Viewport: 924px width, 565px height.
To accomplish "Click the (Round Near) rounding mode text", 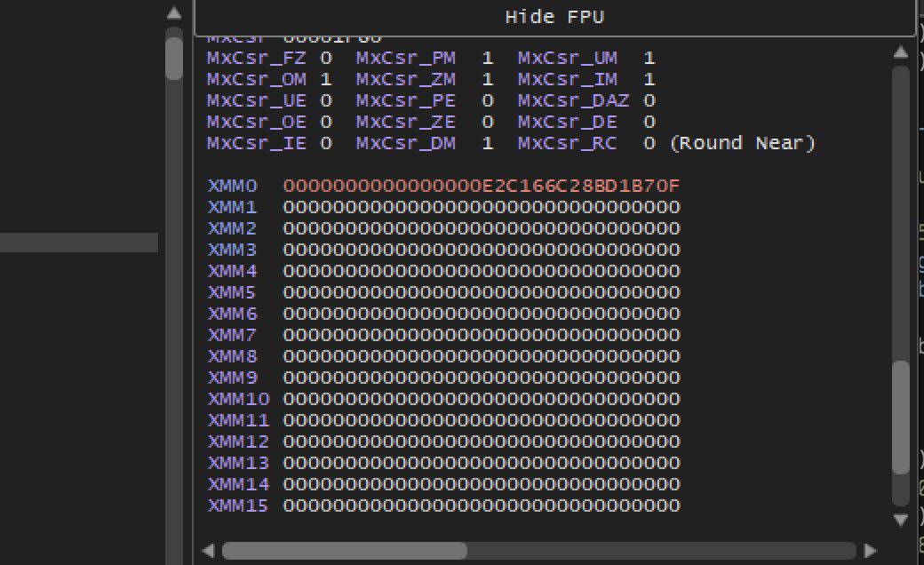I will [743, 143].
